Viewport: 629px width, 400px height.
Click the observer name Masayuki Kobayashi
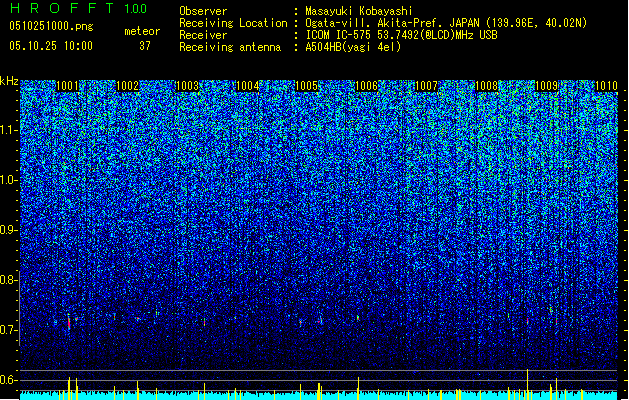click(x=359, y=11)
